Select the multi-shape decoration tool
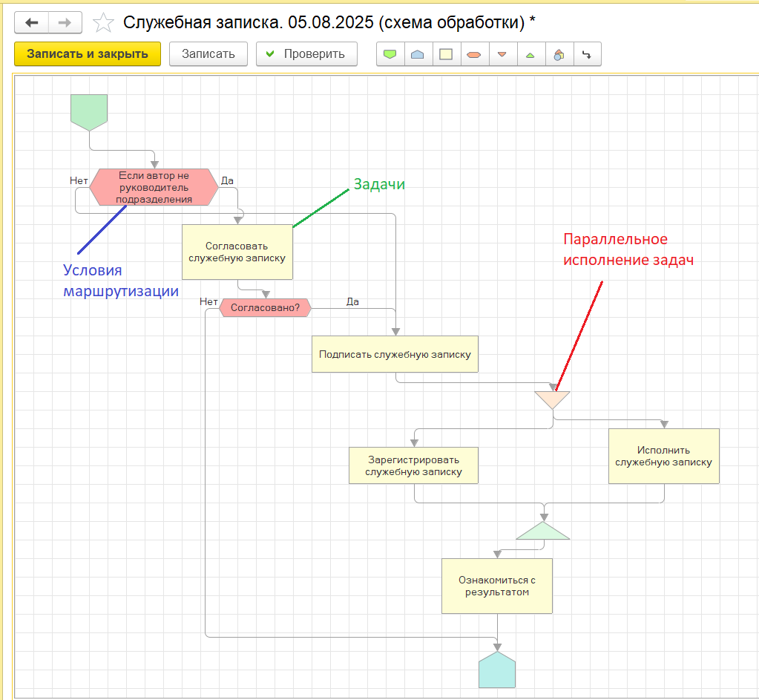The width and height of the screenshot is (759, 700). [559, 54]
